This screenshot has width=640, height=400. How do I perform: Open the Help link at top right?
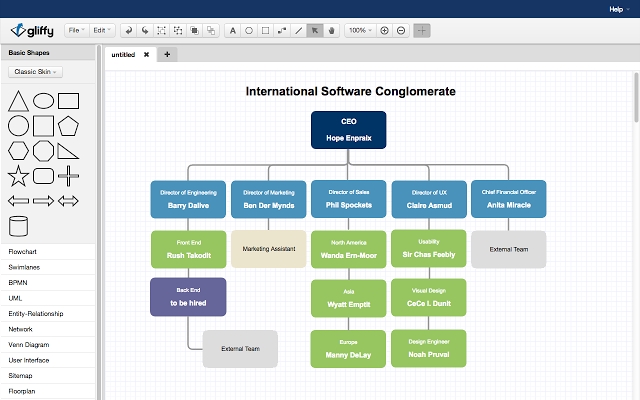[x=617, y=8]
